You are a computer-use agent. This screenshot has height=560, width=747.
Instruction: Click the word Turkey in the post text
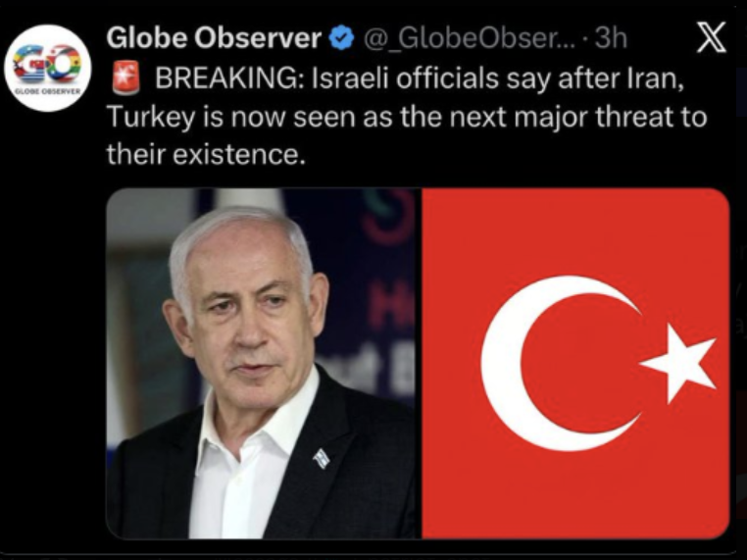click(150, 118)
